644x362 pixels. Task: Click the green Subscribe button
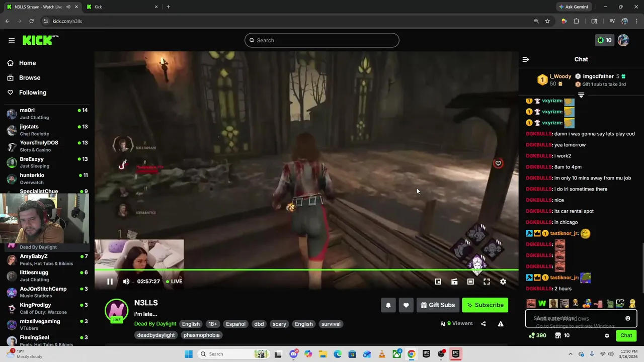click(485, 305)
